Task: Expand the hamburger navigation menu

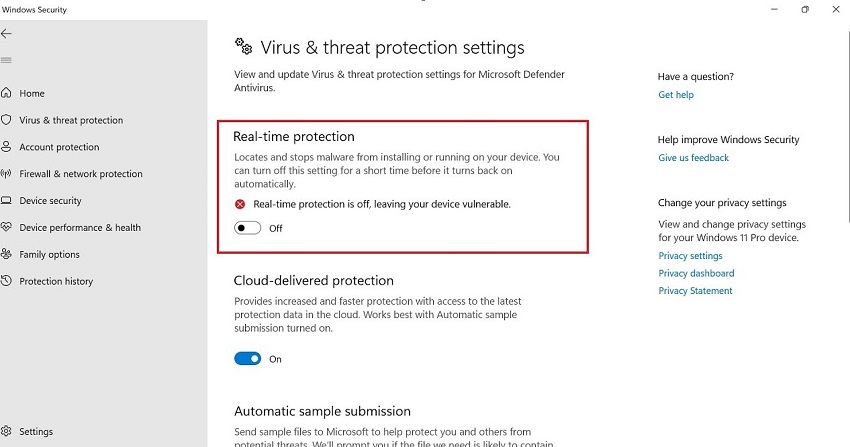Action: (7, 59)
